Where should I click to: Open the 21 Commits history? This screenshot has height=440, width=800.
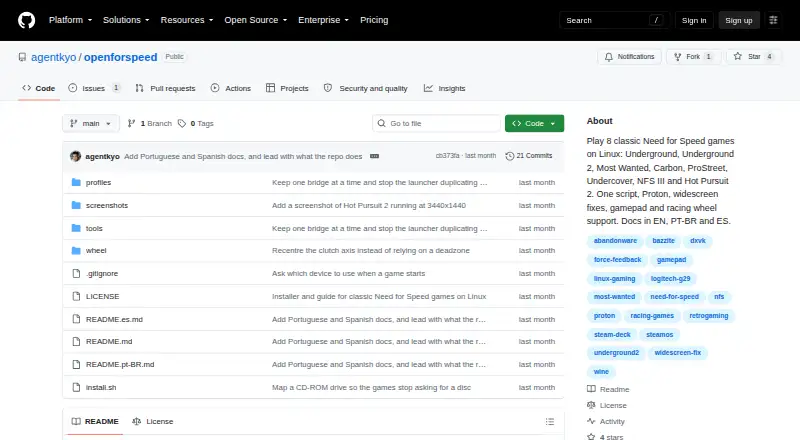(529, 156)
